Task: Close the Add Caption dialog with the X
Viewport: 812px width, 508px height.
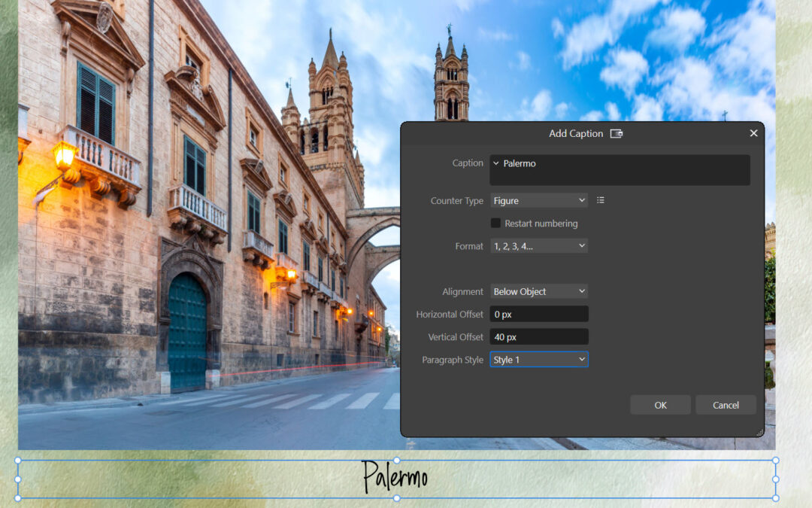Action: (753, 133)
